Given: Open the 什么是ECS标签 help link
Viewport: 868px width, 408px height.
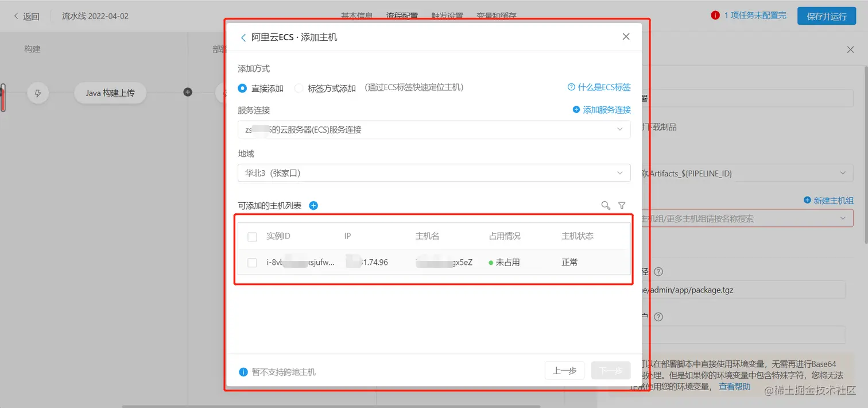Looking at the screenshot, I should click(x=599, y=87).
